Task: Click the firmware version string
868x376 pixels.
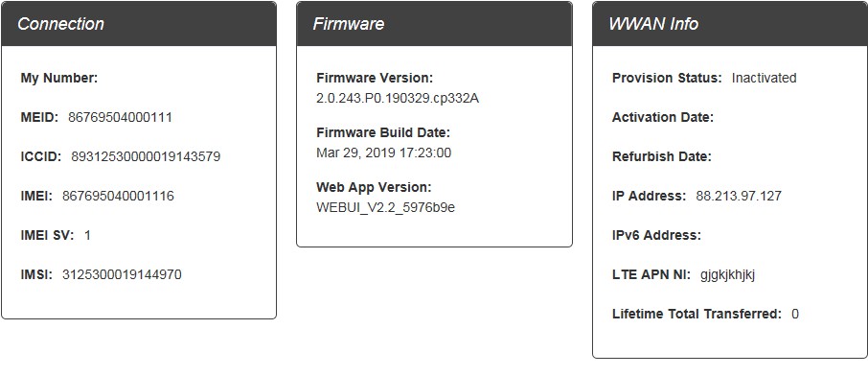Action: click(x=398, y=98)
